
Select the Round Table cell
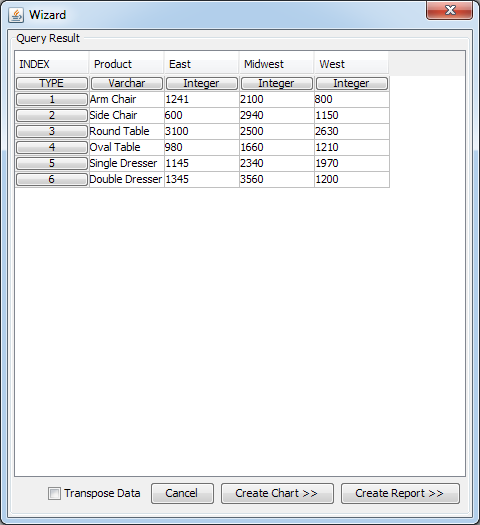[127, 131]
